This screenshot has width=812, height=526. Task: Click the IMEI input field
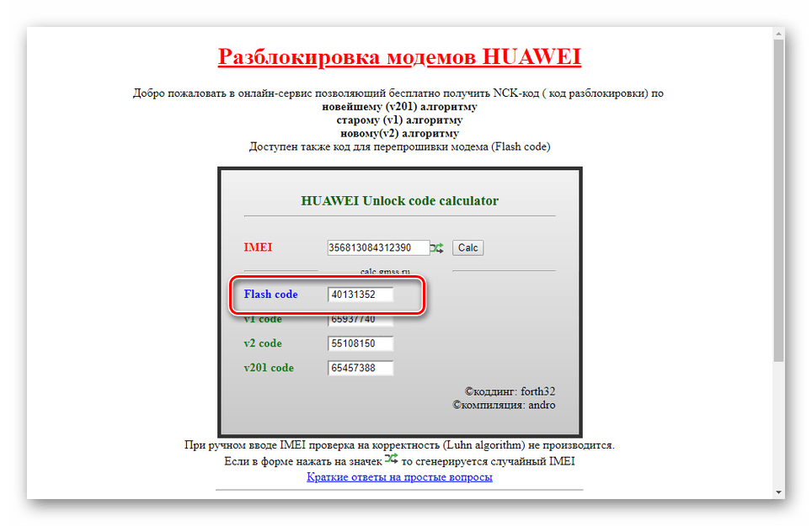click(378, 247)
